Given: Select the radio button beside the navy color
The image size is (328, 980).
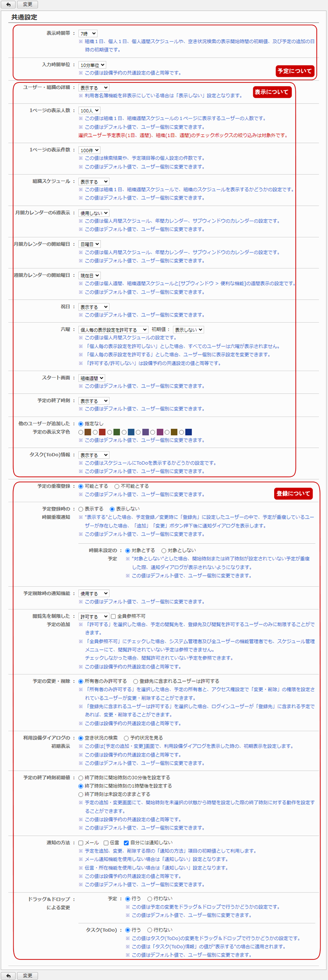Looking at the screenshot, I should click(x=181, y=432).
